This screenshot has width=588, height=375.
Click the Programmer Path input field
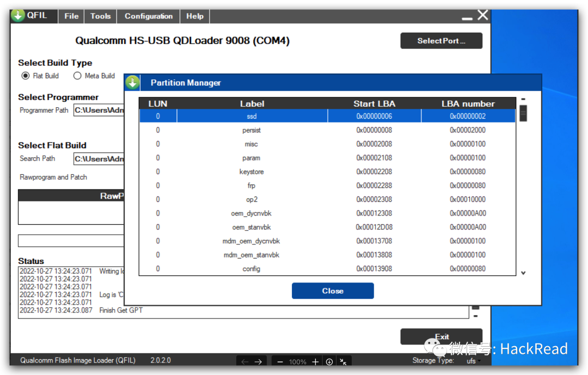(99, 110)
